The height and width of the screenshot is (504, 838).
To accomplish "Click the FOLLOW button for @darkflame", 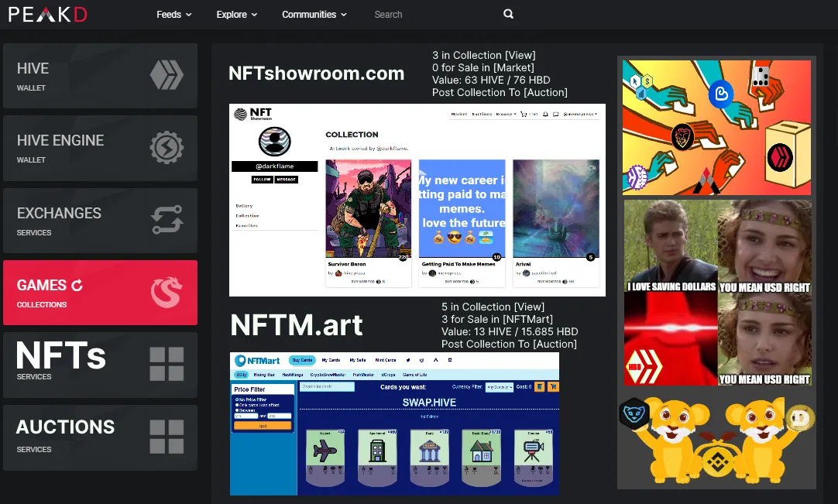I will tap(263, 180).
